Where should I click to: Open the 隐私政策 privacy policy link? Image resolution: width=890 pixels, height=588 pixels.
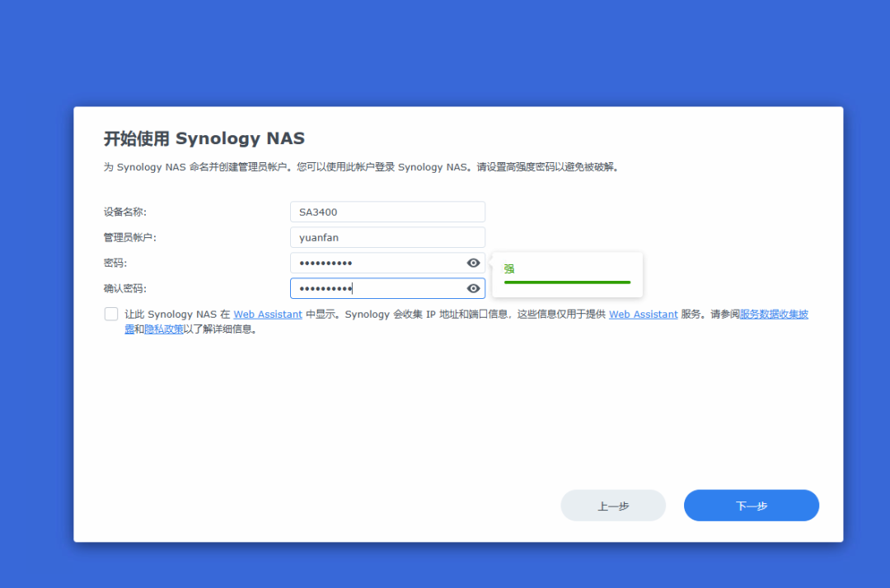(163, 329)
